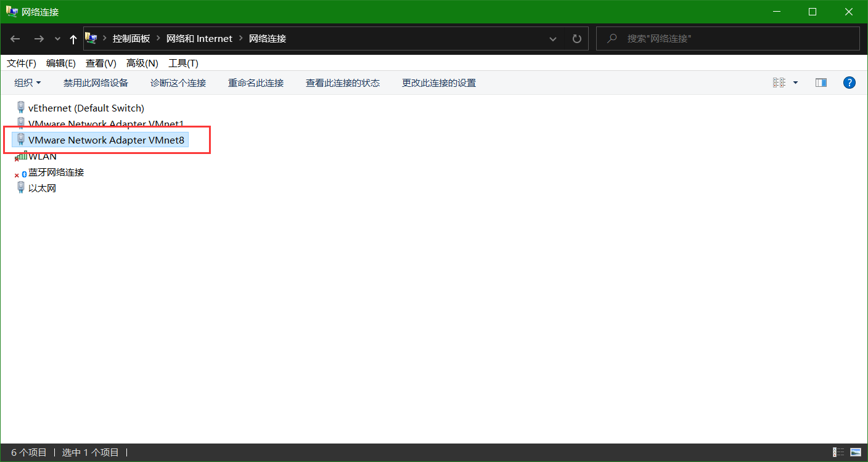Click 网络连接 breadcrumb in address bar

tap(268, 38)
